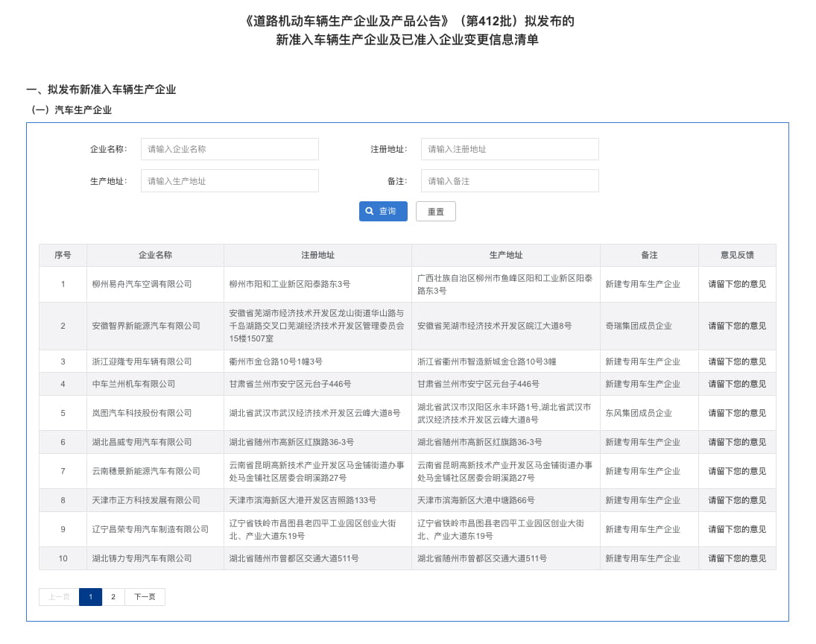This screenshot has height=644, width=816.
Task: Select company name 安徽智界新能源汽车有限公司
Action: 146,326
